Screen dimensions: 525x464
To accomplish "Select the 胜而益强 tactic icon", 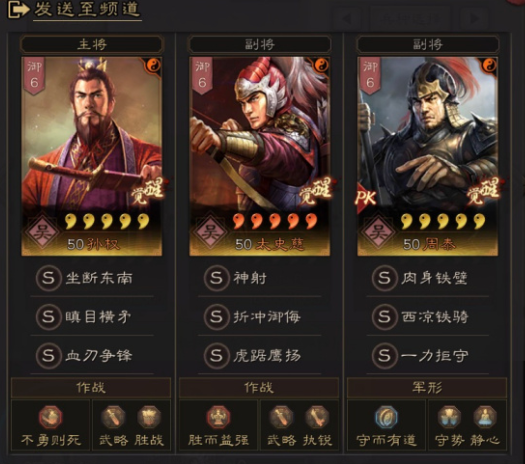I will point(218,417).
